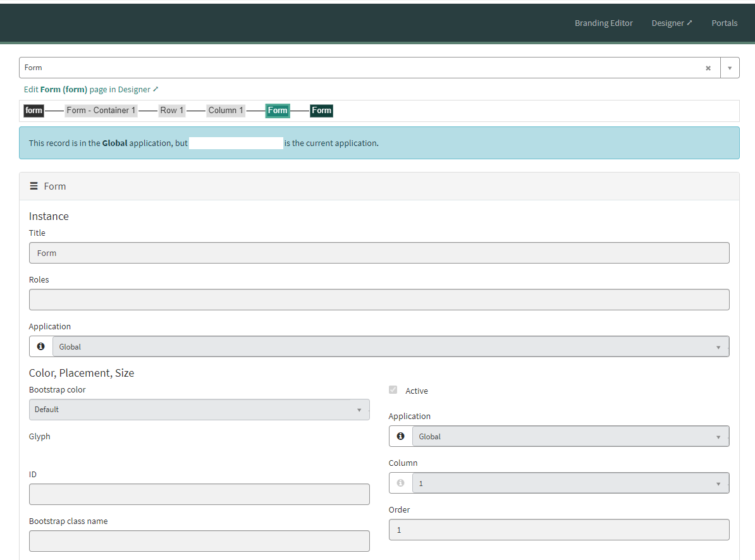The width and height of the screenshot is (755, 560).
Task: Open the Instance Application Global dropdown
Action: click(390, 347)
